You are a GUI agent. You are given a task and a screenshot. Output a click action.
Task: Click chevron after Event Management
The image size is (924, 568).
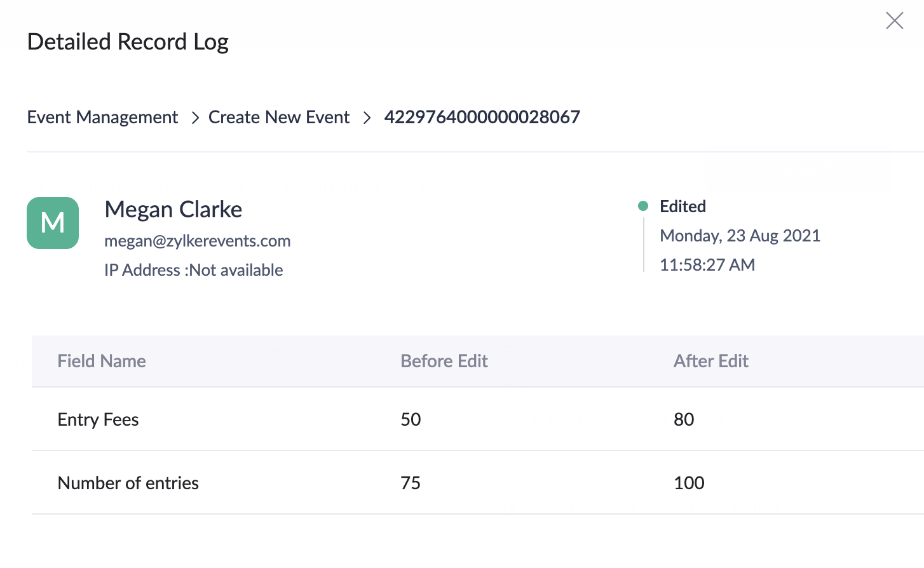coord(195,118)
